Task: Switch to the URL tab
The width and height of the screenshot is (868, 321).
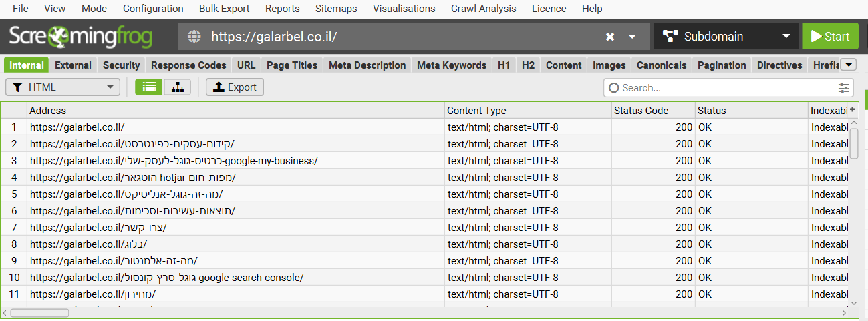Action: 246,65
